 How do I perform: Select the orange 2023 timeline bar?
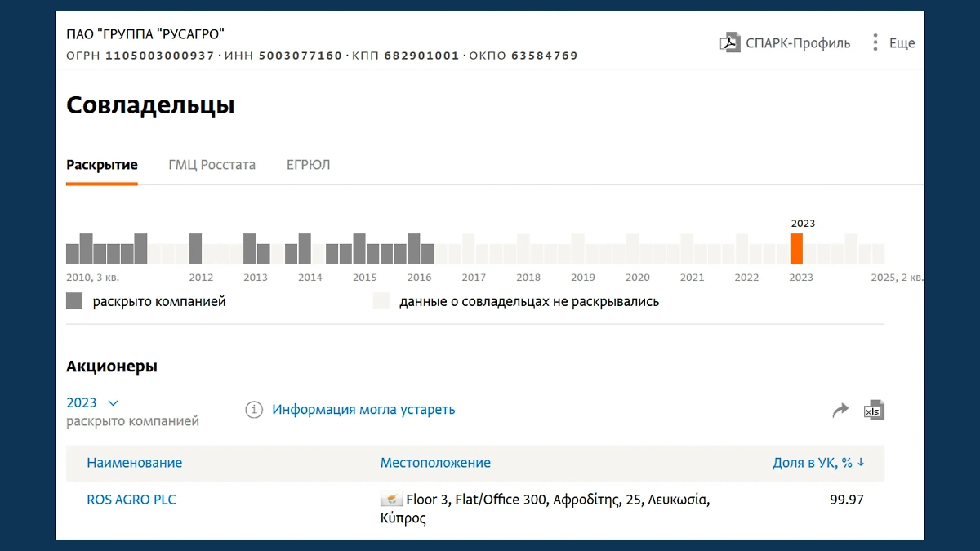(x=796, y=249)
